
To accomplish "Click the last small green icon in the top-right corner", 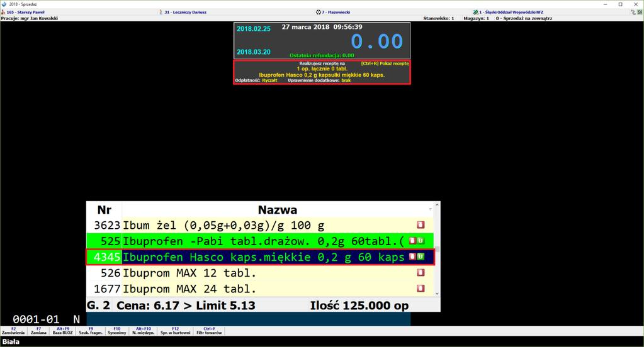I will 640,13.
